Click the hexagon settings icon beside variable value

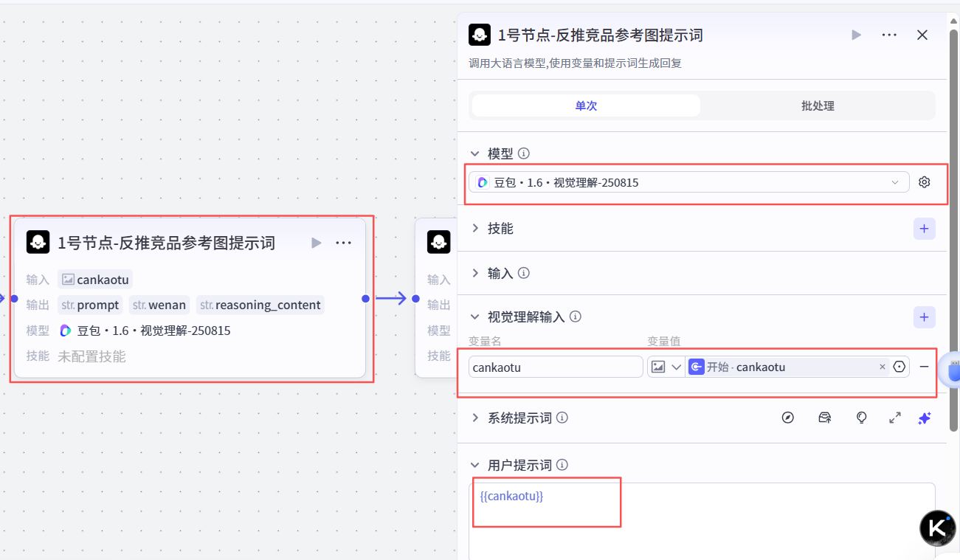tap(899, 367)
